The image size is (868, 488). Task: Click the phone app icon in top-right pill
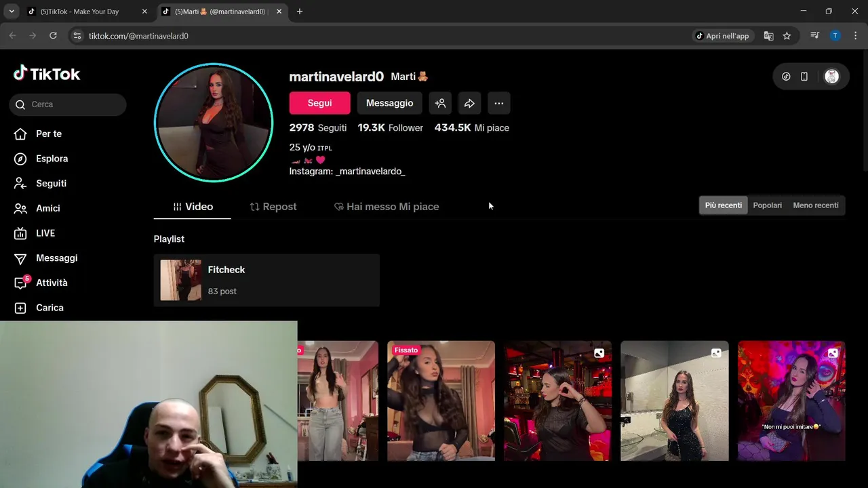tap(804, 77)
